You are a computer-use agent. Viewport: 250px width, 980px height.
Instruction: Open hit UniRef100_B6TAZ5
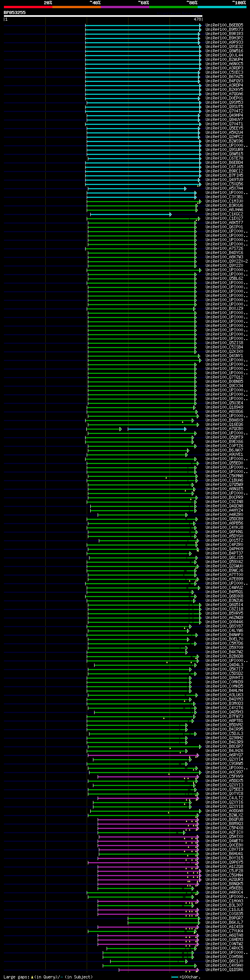[x=224, y=77]
